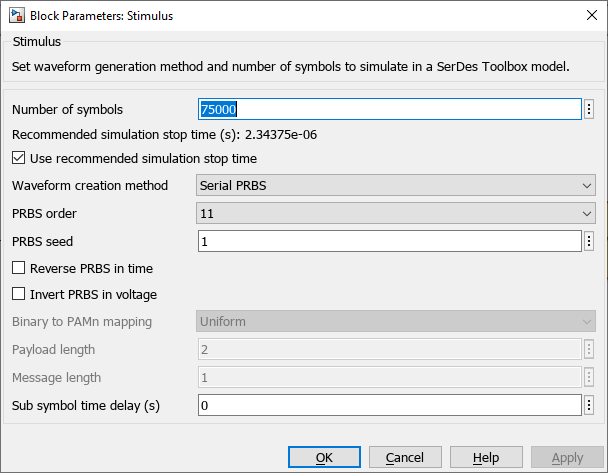Click inside the PRBS seed input field
608x473 pixels.
tap(390, 241)
